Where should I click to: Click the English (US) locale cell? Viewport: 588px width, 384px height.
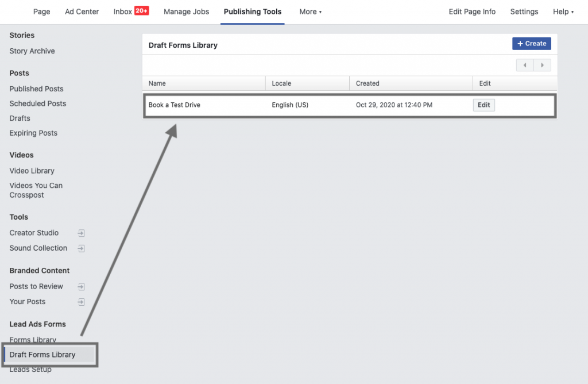(290, 105)
